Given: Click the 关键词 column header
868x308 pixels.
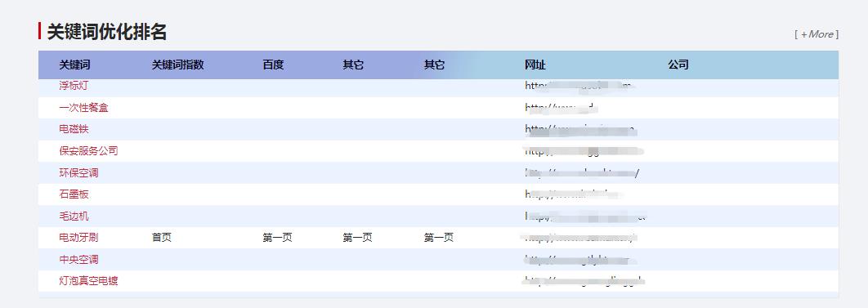Looking at the screenshot, I should pos(74,65).
